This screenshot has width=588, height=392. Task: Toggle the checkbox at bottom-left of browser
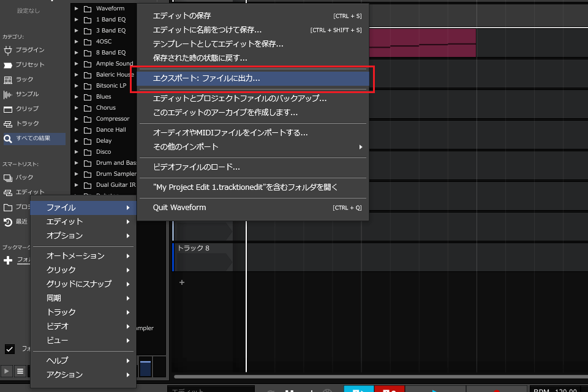[10, 349]
